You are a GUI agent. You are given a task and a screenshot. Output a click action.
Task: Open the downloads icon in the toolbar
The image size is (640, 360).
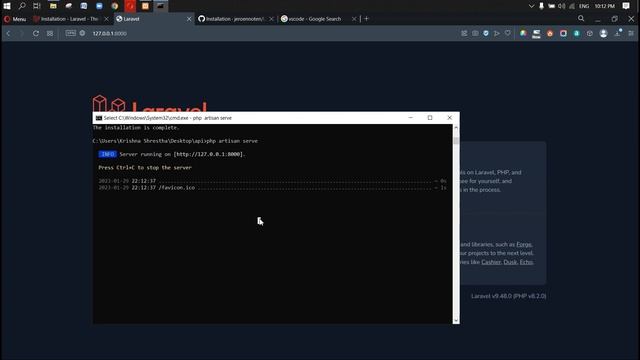(x=618, y=33)
